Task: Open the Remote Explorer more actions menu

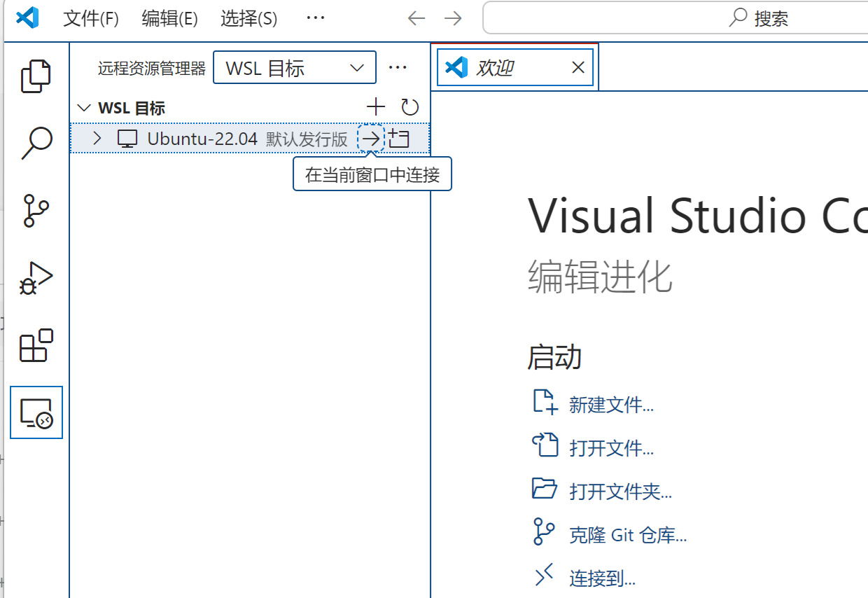Action: tap(398, 68)
